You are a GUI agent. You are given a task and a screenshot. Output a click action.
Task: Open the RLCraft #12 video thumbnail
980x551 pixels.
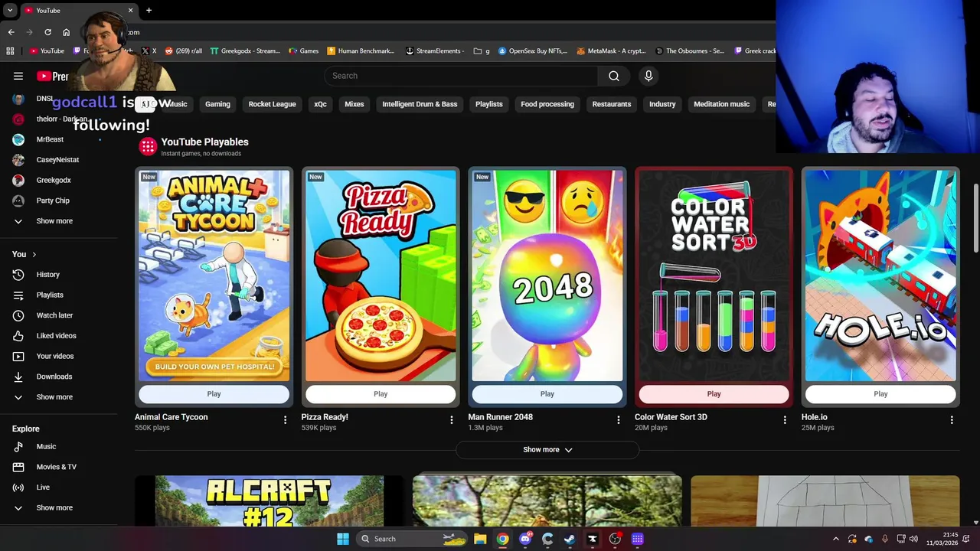(269, 501)
